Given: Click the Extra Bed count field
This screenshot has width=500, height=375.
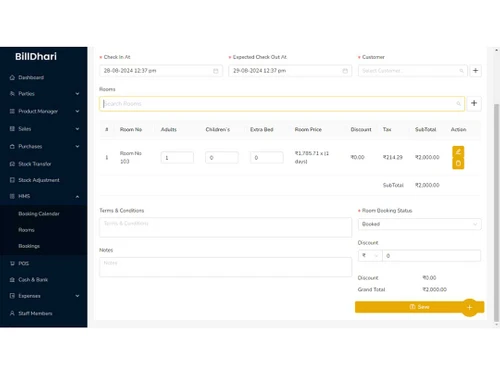Looking at the screenshot, I should [267, 157].
